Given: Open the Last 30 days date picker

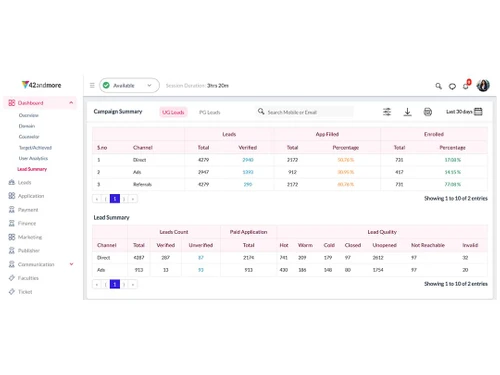Looking at the screenshot, I should (464, 112).
